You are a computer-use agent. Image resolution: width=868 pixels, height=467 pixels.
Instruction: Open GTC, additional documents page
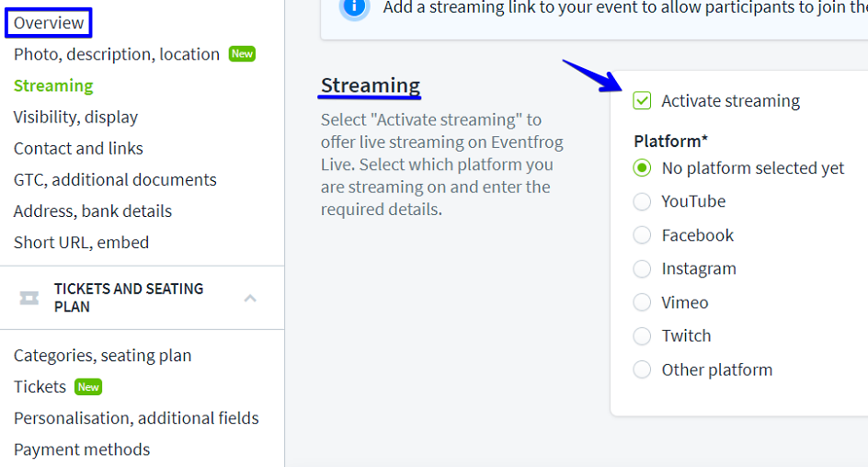(x=115, y=179)
